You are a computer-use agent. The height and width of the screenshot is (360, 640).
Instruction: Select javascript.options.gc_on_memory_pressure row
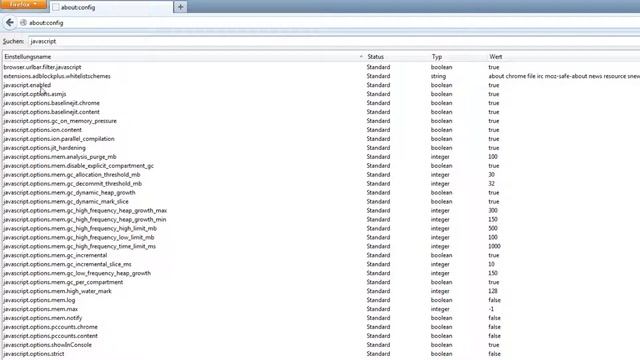click(321, 121)
